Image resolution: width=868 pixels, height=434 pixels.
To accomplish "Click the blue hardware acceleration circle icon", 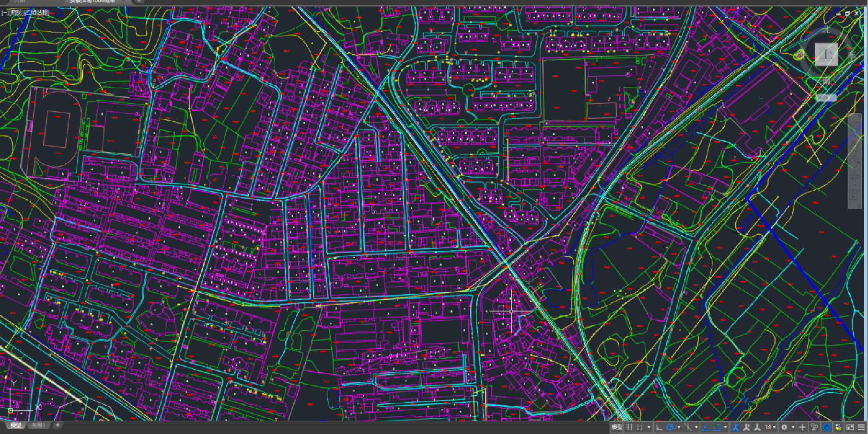I will [x=827, y=427].
